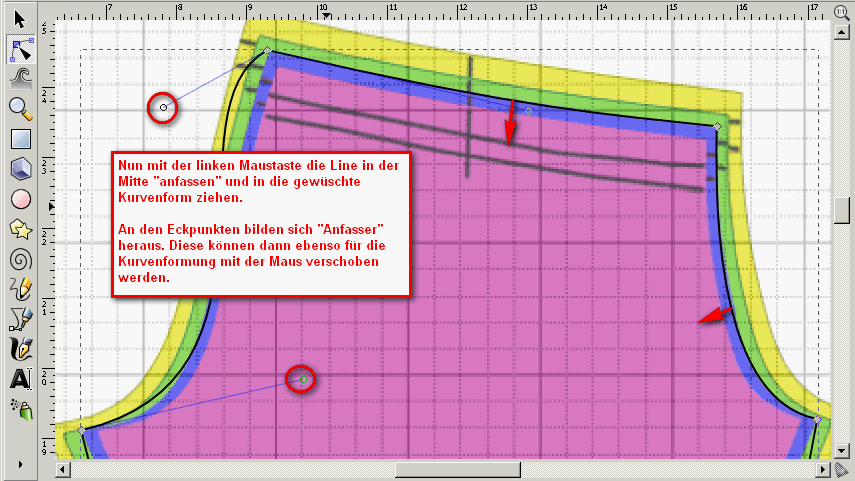Screen dimensions: 855x481
Task: Activate the Node edit tool
Action: (19, 47)
